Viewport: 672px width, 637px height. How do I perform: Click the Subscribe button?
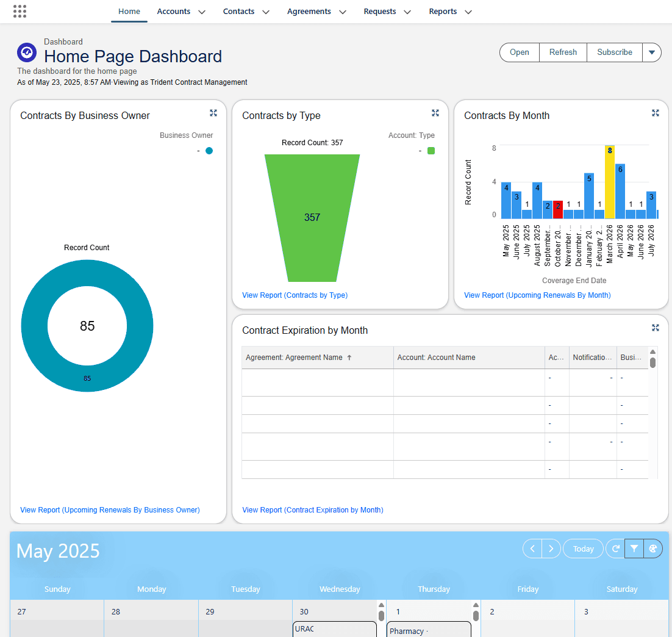click(x=615, y=52)
